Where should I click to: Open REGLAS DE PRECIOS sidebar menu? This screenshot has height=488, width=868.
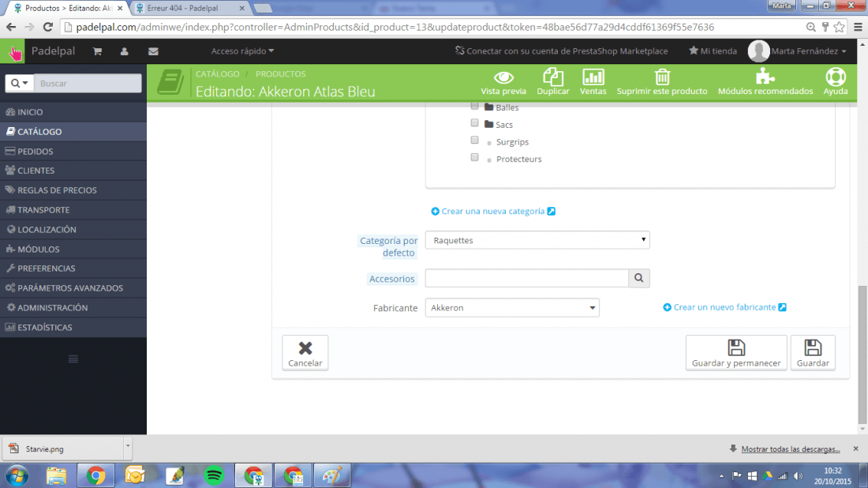(73, 190)
